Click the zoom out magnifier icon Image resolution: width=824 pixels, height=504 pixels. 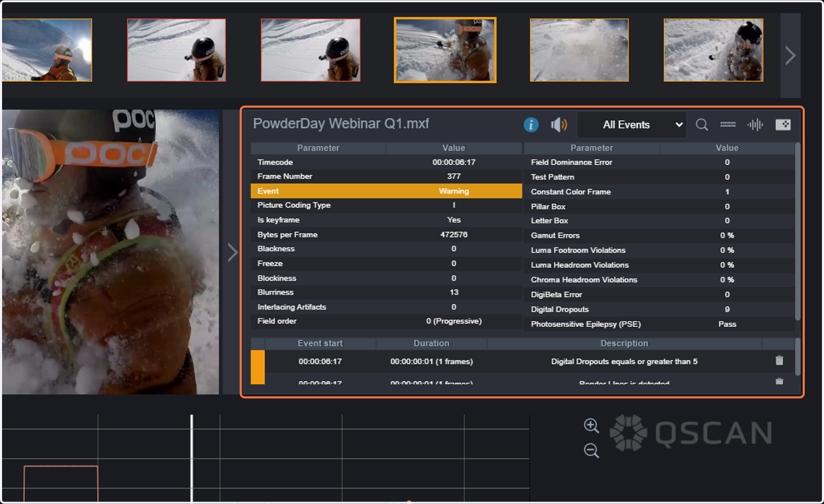[591, 450]
